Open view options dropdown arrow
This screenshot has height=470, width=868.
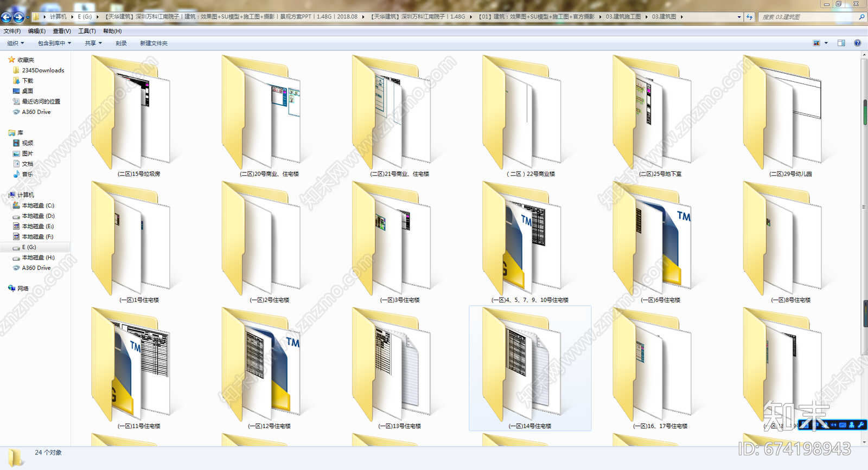(x=826, y=43)
